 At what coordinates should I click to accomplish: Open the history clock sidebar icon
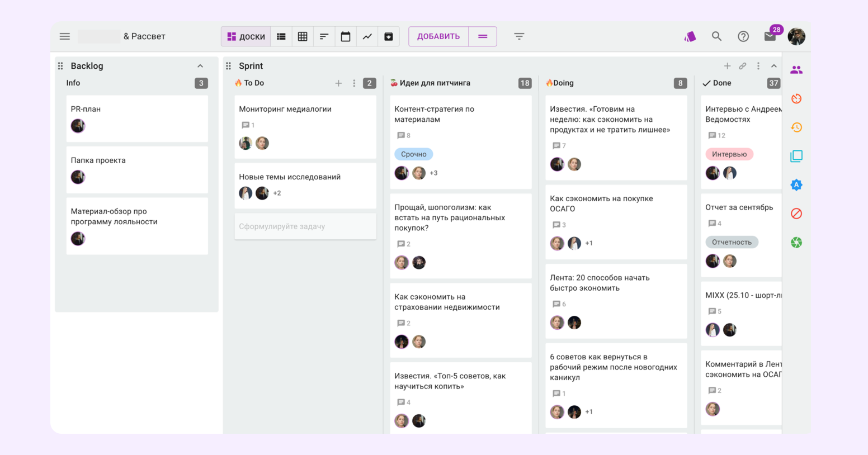click(x=796, y=127)
